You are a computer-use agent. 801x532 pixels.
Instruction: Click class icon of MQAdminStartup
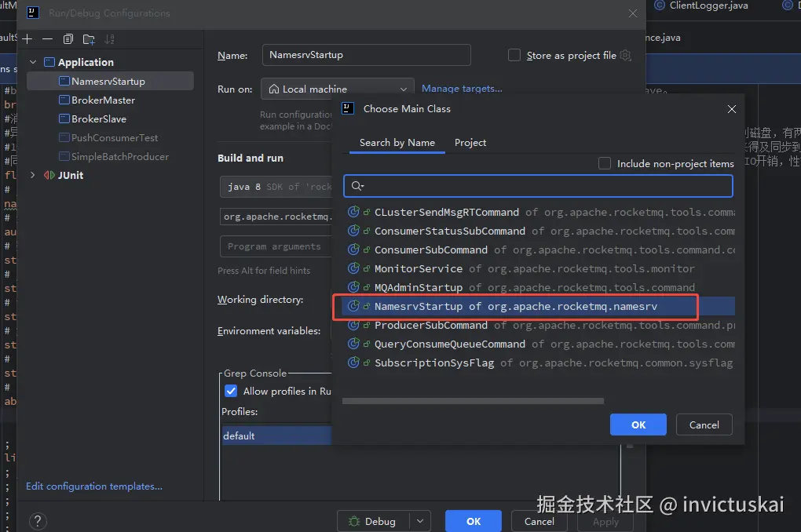pyautogui.click(x=353, y=287)
